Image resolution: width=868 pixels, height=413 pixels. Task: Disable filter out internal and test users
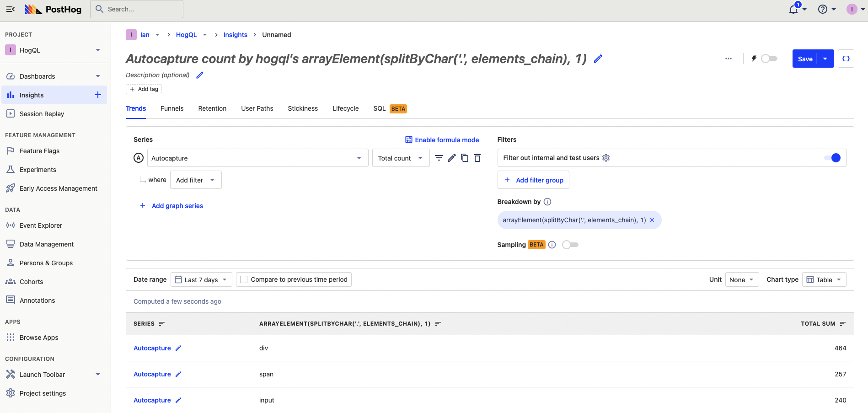tap(832, 158)
